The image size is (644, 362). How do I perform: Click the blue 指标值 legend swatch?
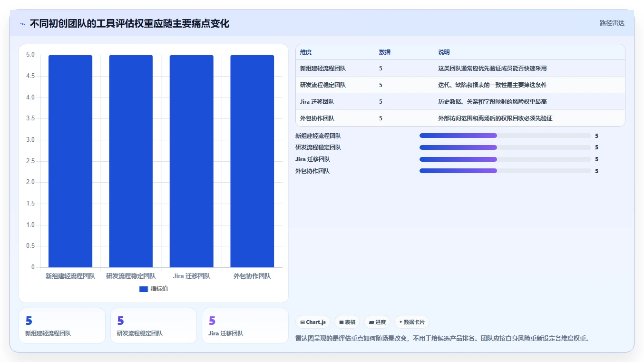pyautogui.click(x=144, y=289)
